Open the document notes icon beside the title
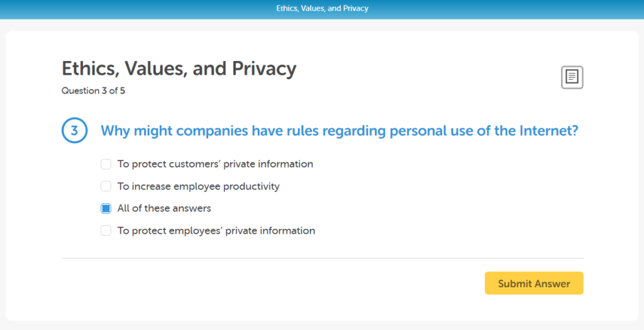 point(572,77)
